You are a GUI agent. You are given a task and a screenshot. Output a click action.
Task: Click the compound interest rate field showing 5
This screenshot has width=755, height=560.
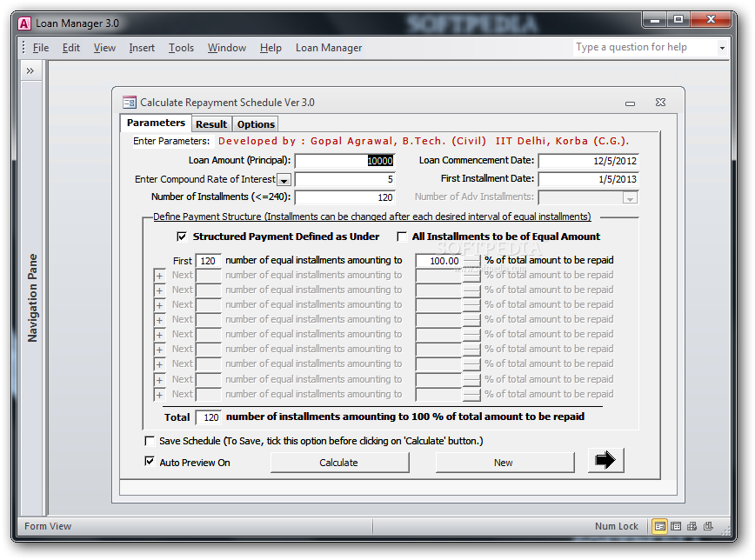point(344,180)
